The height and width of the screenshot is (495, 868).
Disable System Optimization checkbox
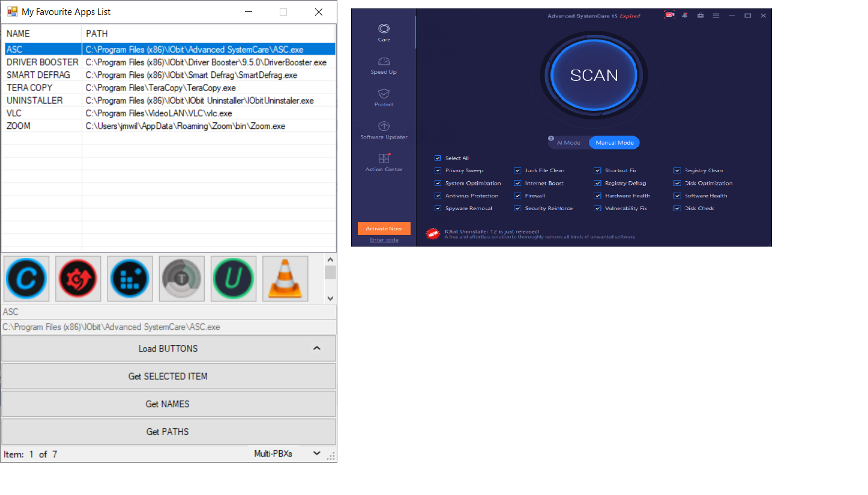click(x=438, y=183)
